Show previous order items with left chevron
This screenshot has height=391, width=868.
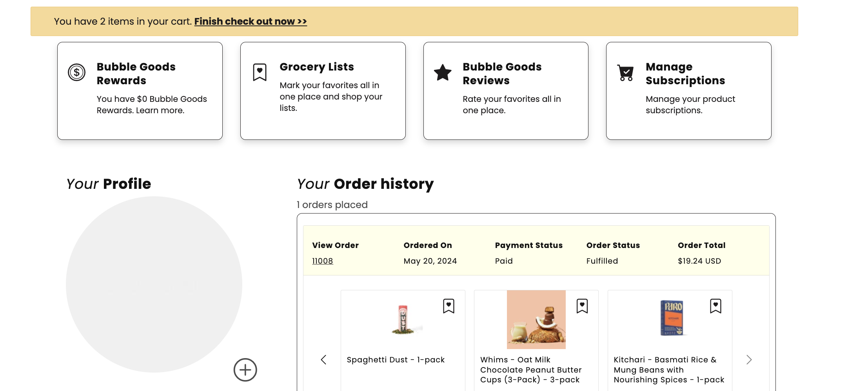point(323,360)
